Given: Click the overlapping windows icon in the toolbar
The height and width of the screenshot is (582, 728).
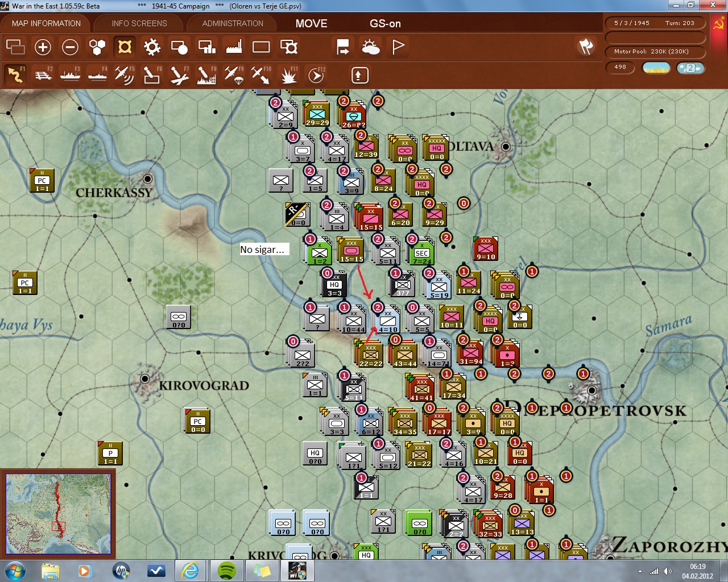Looking at the screenshot, I should point(15,47).
